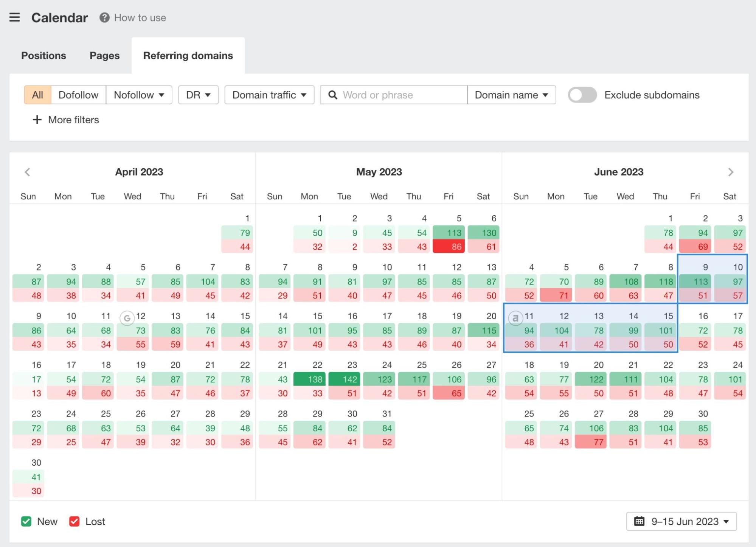Switch to the Positions tab

point(43,55)
